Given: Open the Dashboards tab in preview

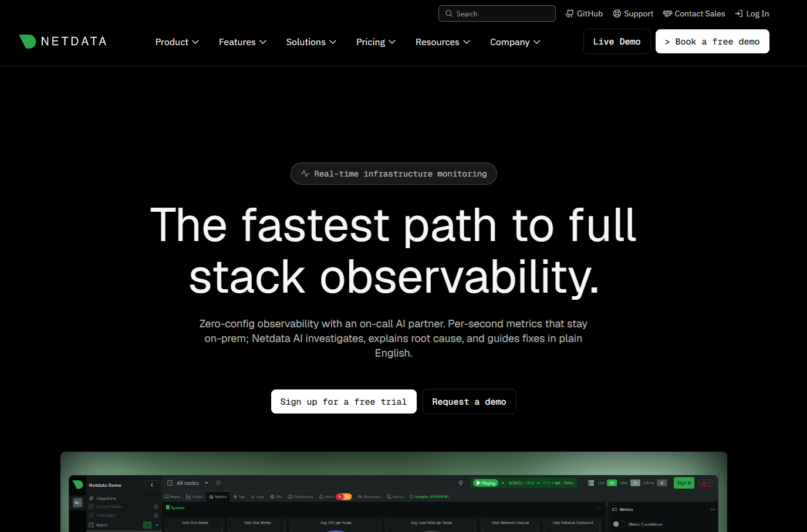Looking at the screenshot, I should coord(300,497).
